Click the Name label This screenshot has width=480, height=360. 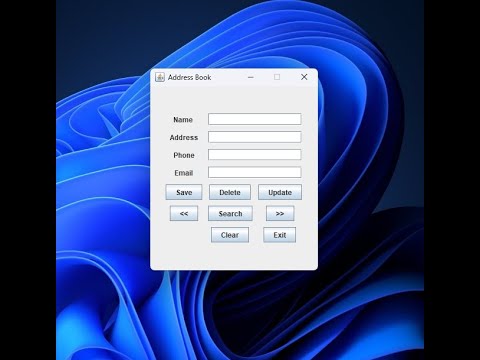(x=183, y=120)
